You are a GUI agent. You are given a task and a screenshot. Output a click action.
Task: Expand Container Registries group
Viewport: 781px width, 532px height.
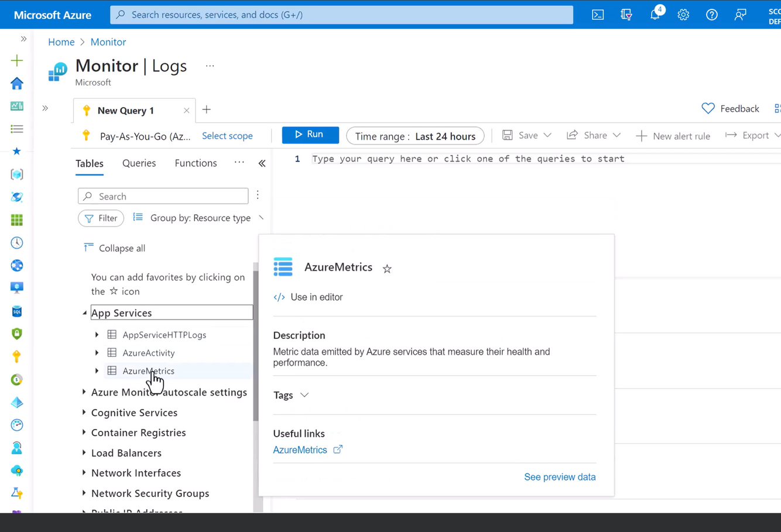click(84, 433)
